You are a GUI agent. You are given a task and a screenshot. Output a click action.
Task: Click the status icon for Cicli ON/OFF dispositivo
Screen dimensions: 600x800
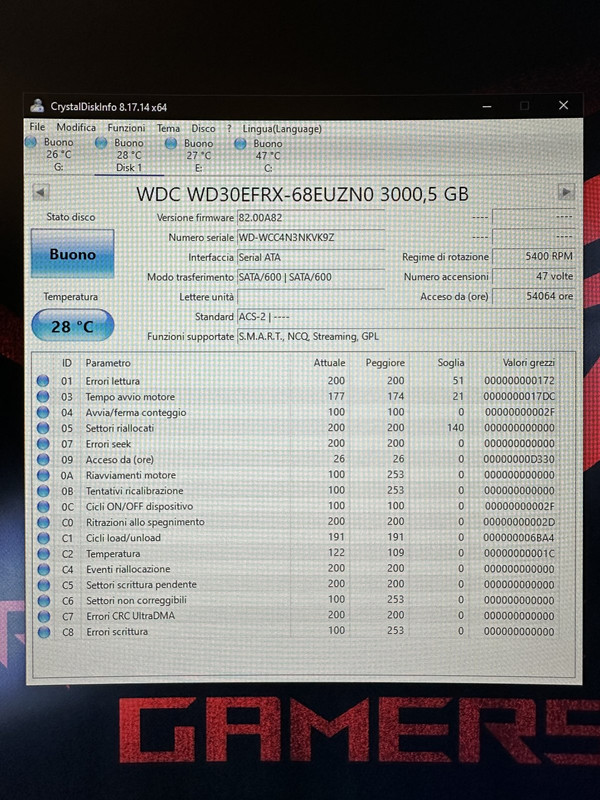(43, 507)
